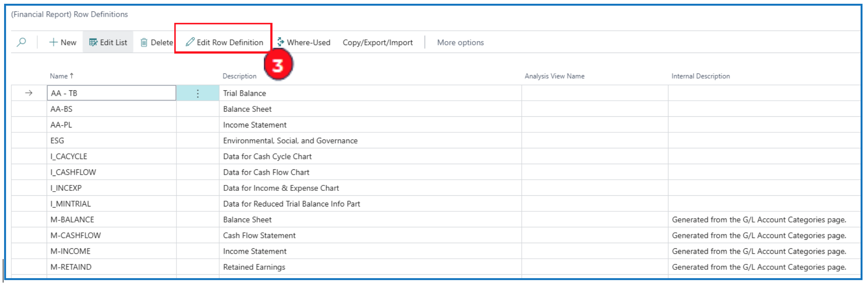
Task: Click the M-BALANCE row name
Action: point(72,220)
